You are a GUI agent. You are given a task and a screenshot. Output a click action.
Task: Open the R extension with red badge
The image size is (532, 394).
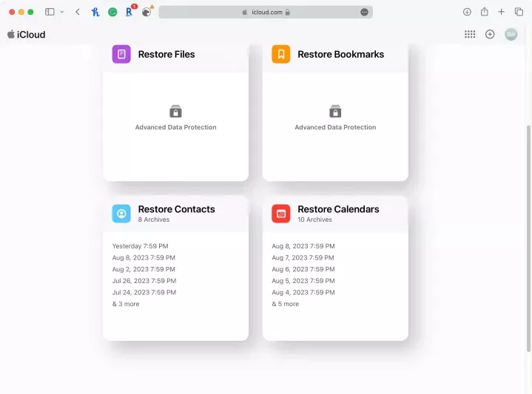tap(129, 12)
